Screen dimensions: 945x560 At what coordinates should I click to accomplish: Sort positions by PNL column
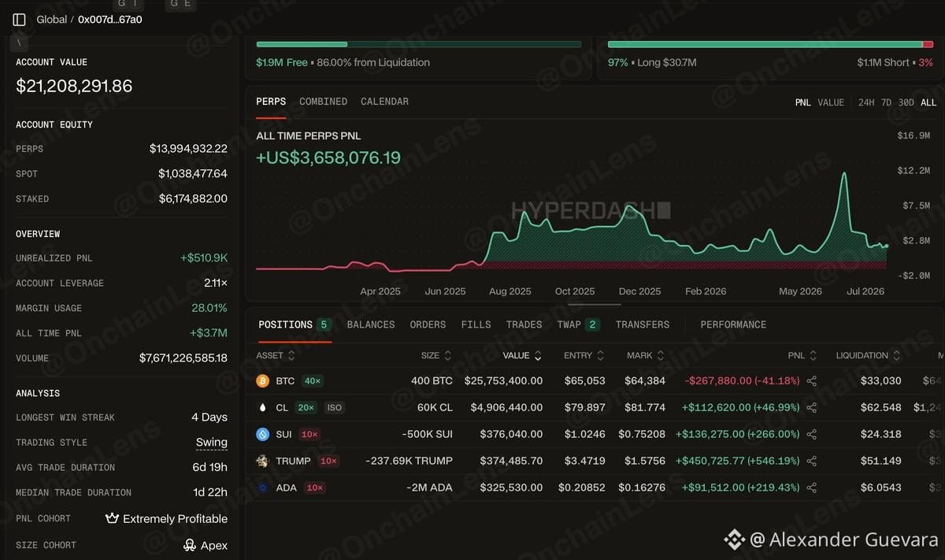(802, 355)
